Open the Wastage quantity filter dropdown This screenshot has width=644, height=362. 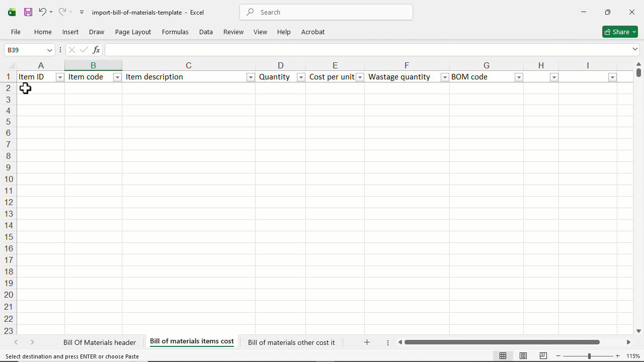coord(445,77)
